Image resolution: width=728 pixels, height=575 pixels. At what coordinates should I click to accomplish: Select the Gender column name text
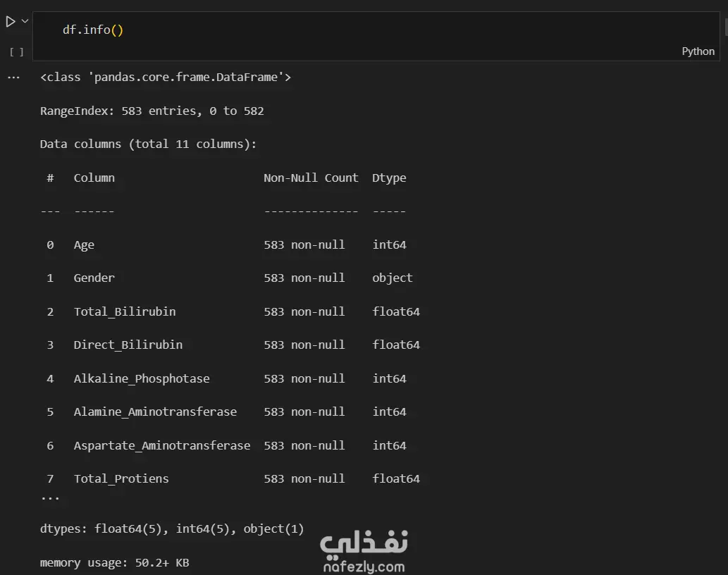pos(94,278)
